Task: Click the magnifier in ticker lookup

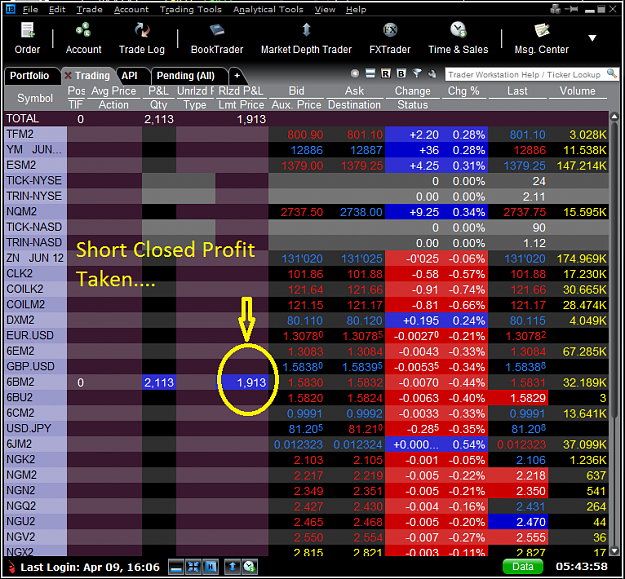Action: point(611,74)
